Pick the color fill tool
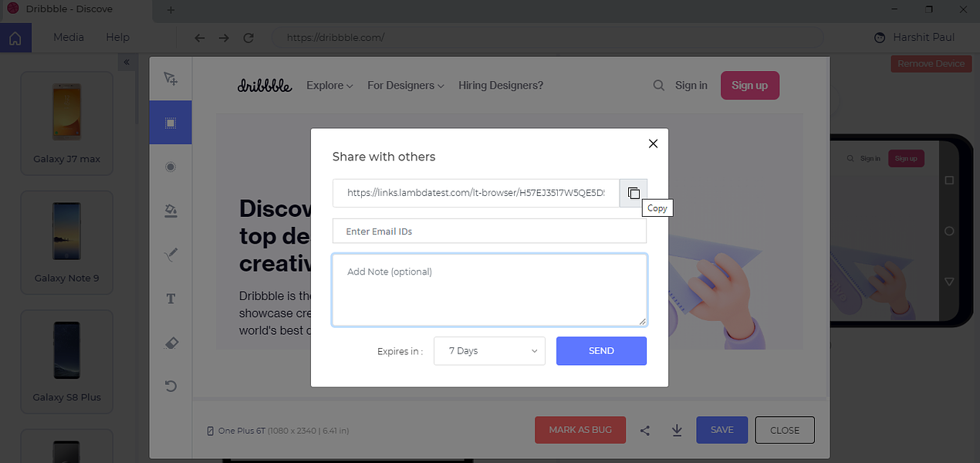 coord(171,211)
